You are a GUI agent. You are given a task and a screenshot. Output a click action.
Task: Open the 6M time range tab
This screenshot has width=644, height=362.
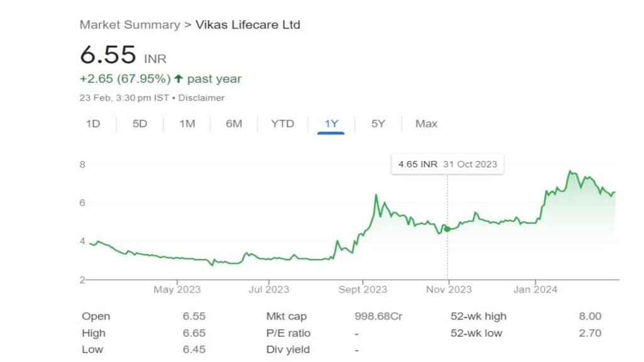pos(234,124)
